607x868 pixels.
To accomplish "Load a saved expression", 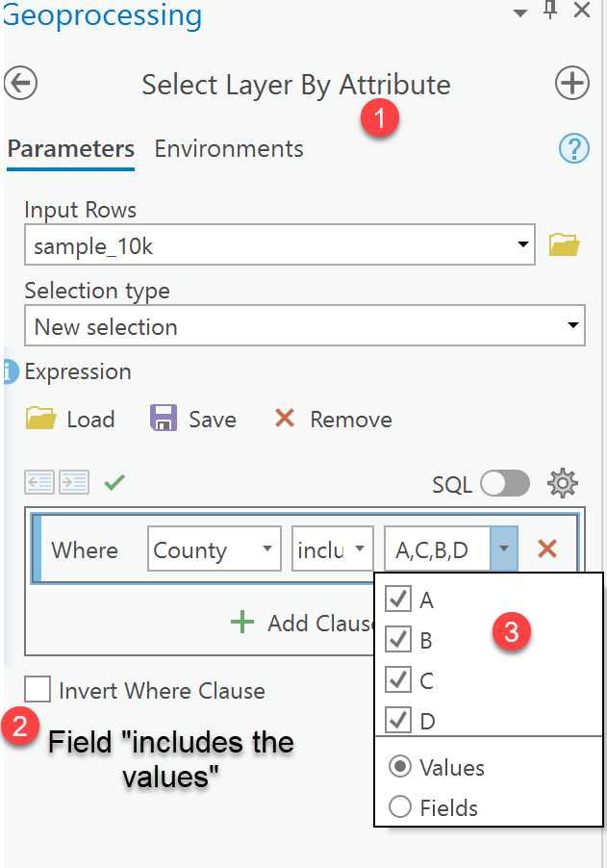I will (x=70, y=420).
